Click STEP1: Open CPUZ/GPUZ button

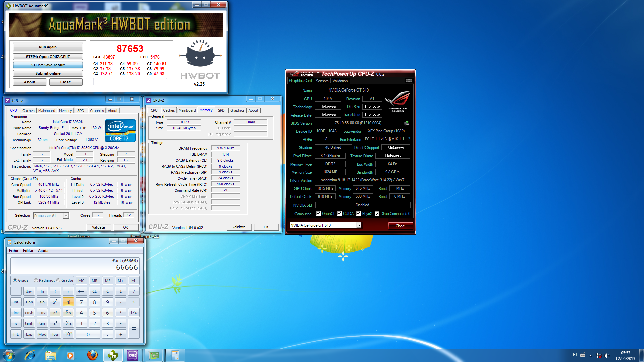point(48,57)
